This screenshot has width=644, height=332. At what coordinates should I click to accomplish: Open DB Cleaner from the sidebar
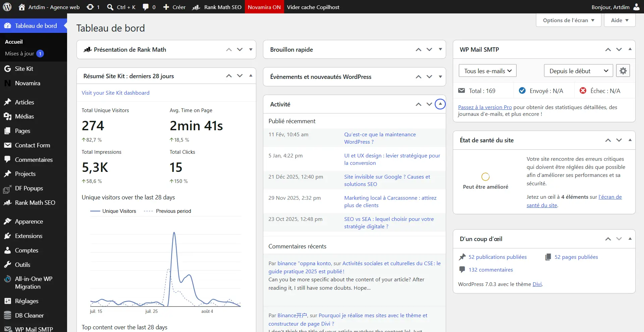point(34,316)
